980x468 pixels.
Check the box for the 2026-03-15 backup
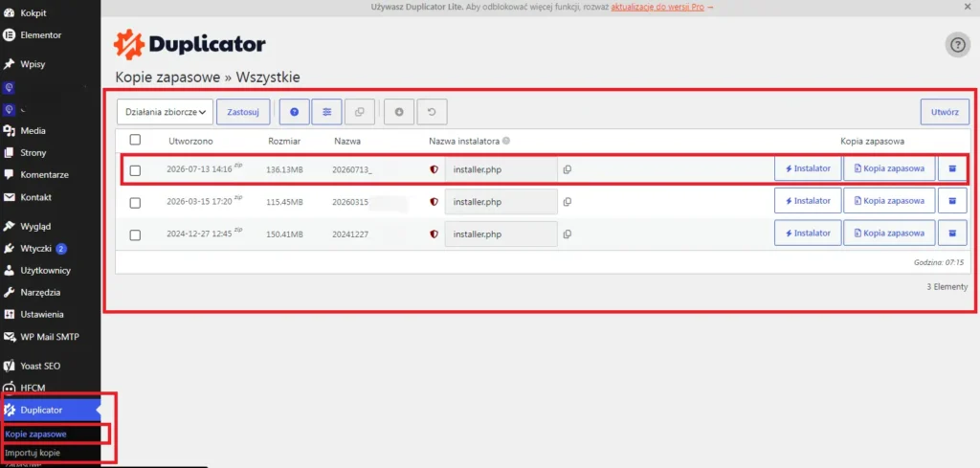(x=135, y=203)
